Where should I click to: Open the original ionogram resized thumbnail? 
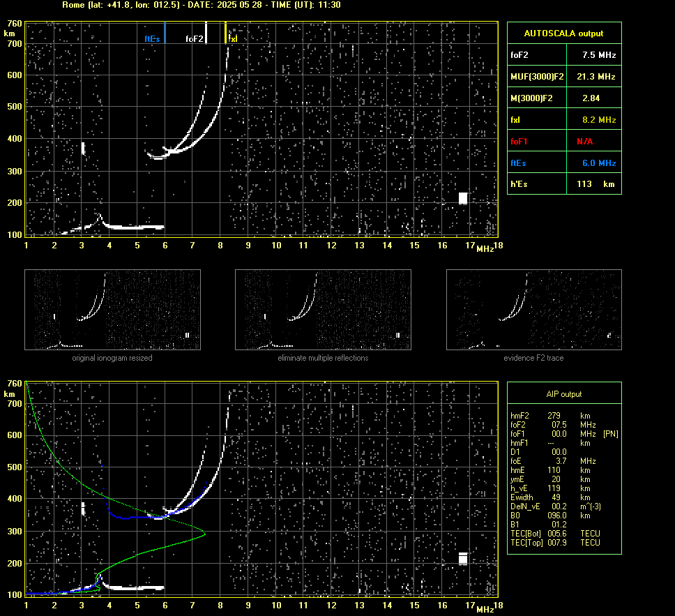pyautogui.click(x=112, y=310)
